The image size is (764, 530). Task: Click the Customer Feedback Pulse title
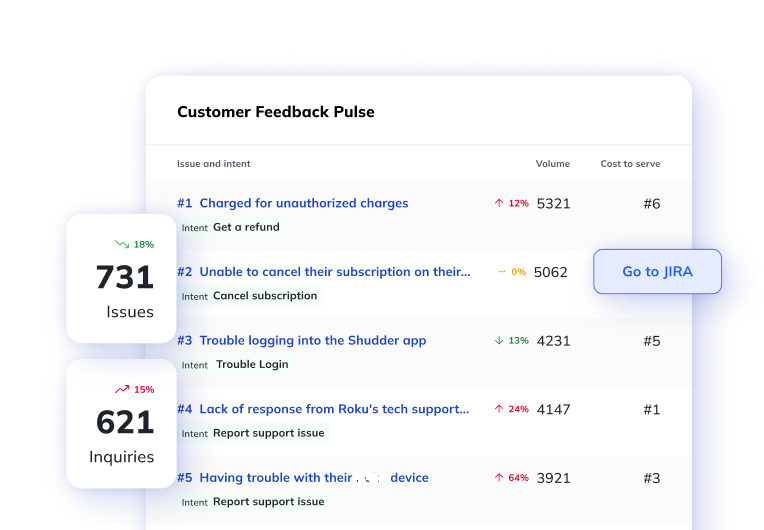point(276,112)
